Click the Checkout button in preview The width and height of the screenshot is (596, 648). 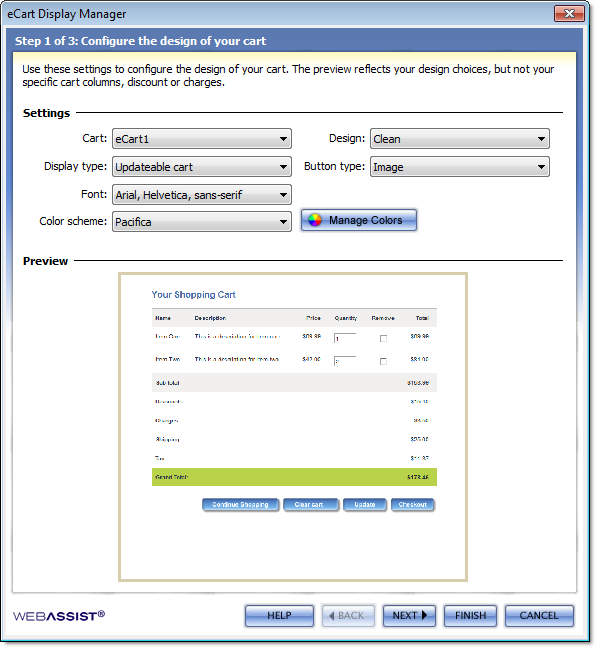click(x=412, y=505)
